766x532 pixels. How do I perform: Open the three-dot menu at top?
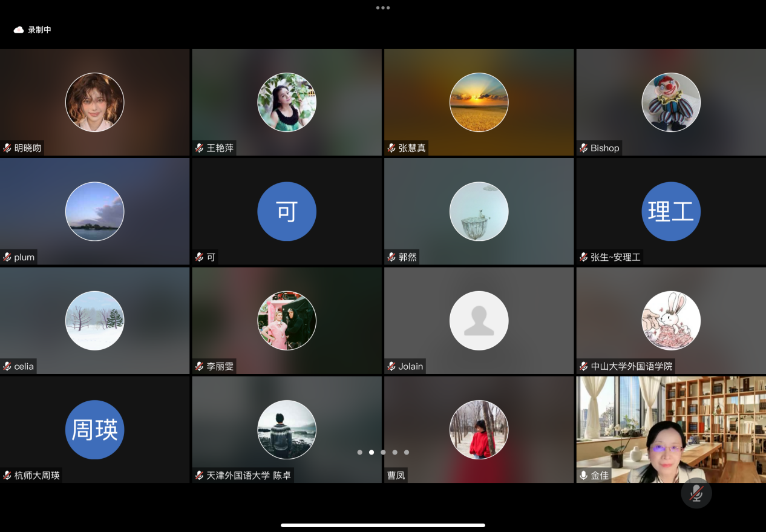[x=383, y=8]
